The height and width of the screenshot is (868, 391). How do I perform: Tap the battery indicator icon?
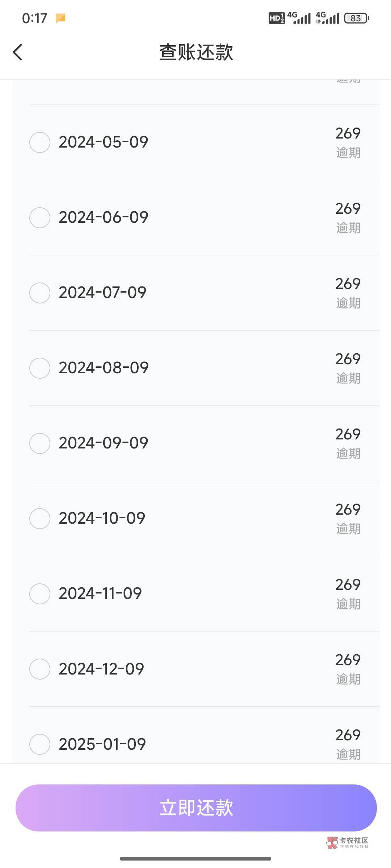(x=357, y=18)
